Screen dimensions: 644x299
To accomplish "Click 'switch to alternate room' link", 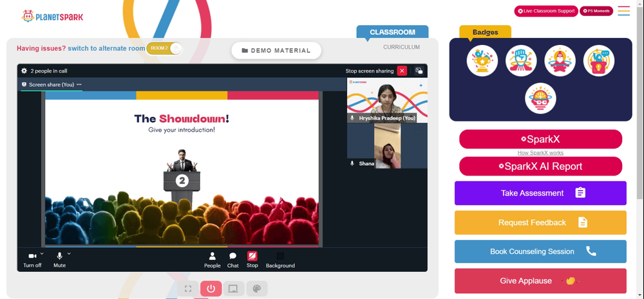I will pos(106,48).
